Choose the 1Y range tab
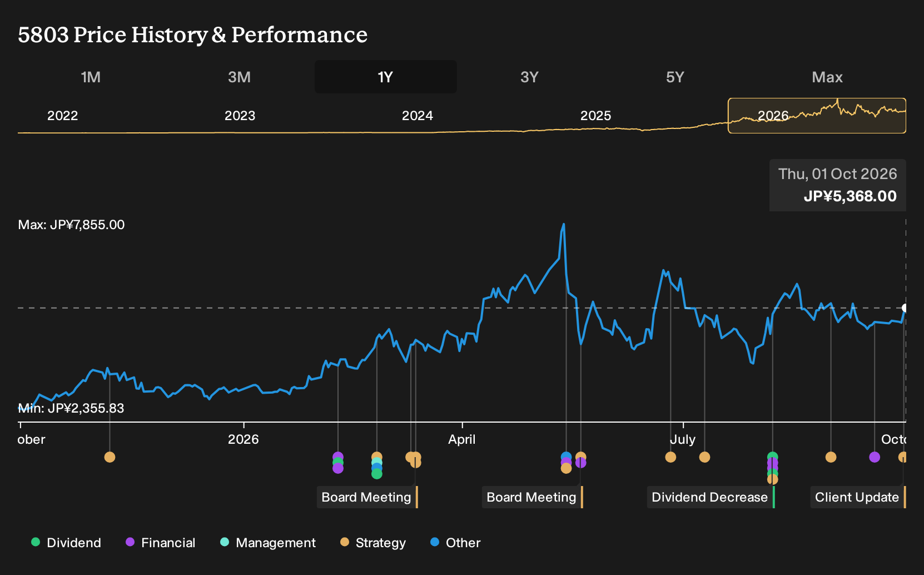Viewport: 924px width, 575px height. [x=385, y=77]
